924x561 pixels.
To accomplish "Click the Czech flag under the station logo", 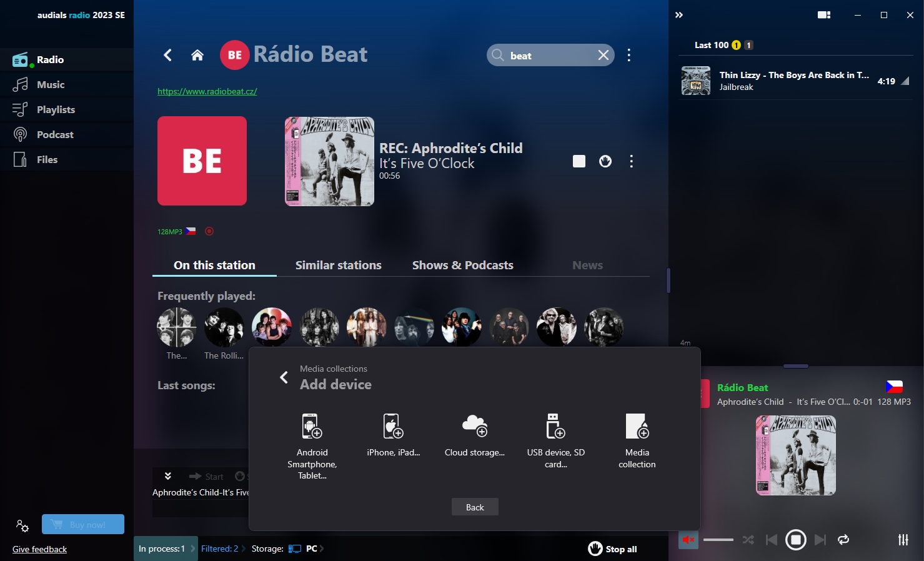I will (191, 231).
